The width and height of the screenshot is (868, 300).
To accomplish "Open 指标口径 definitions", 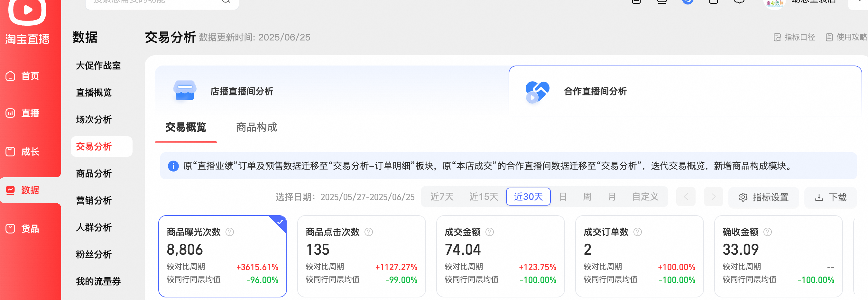I will tap(794, 37).
